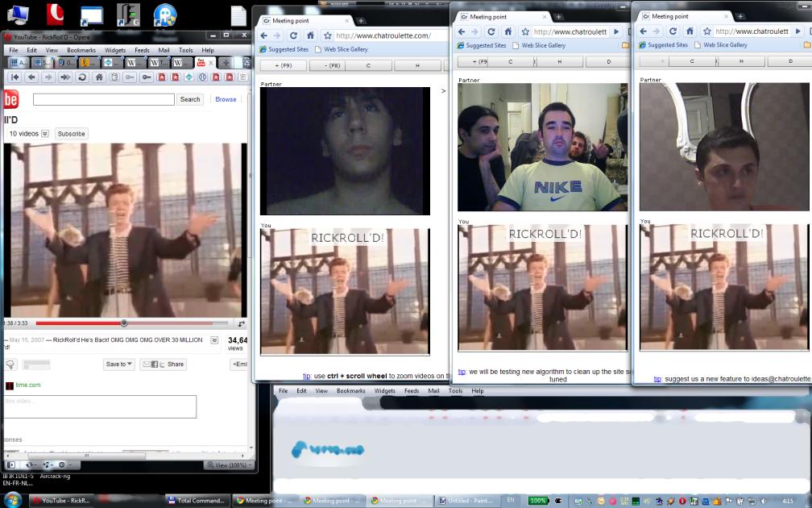The width and height of the screenshot is (812, 508).
Task: Click Opera's rewind to first page button
Action: (15, 77)
